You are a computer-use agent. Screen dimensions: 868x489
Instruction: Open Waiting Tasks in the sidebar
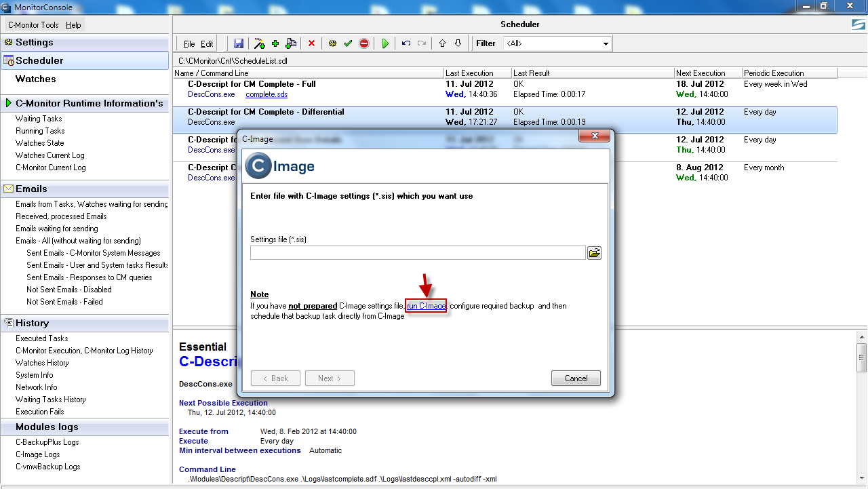coord(39,119)
